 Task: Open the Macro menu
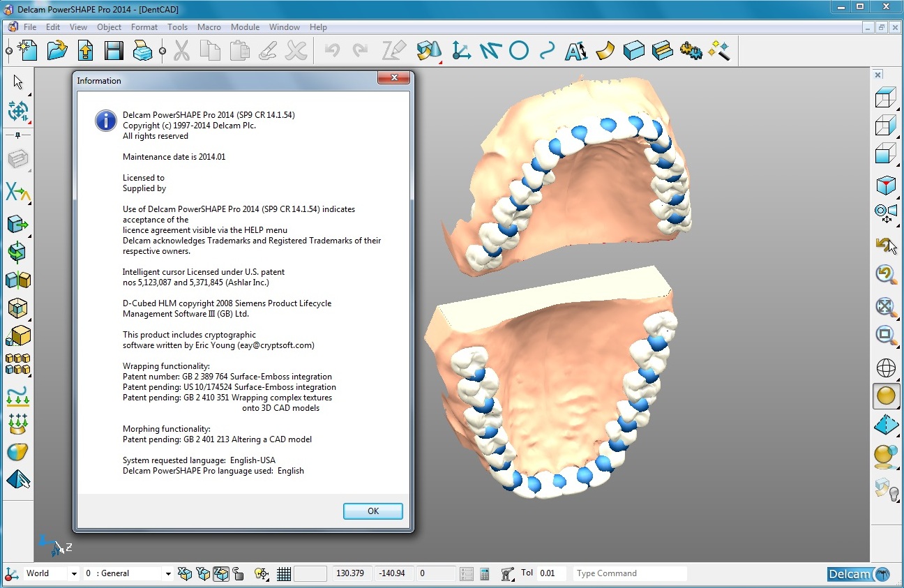pyautogui.click(x=209, y=27)
